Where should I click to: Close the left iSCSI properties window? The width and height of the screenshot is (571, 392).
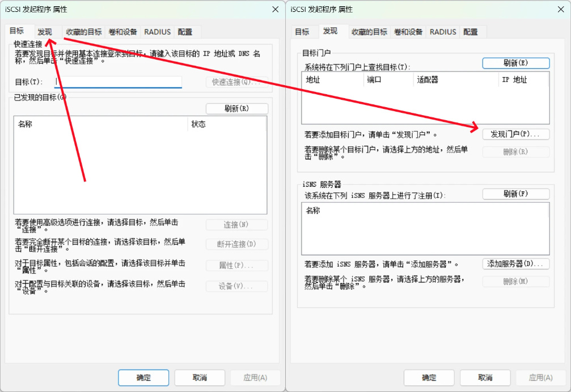tap(276, 10)
